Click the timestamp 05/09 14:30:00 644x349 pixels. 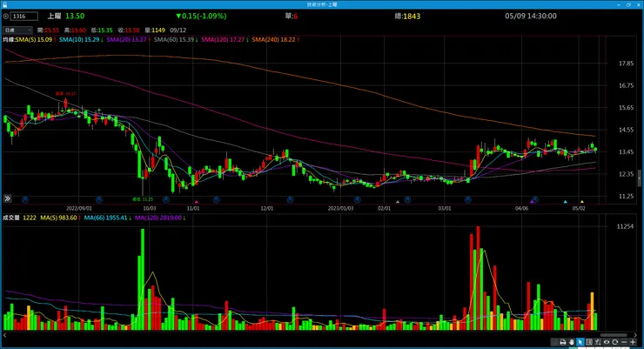point(531,16)
